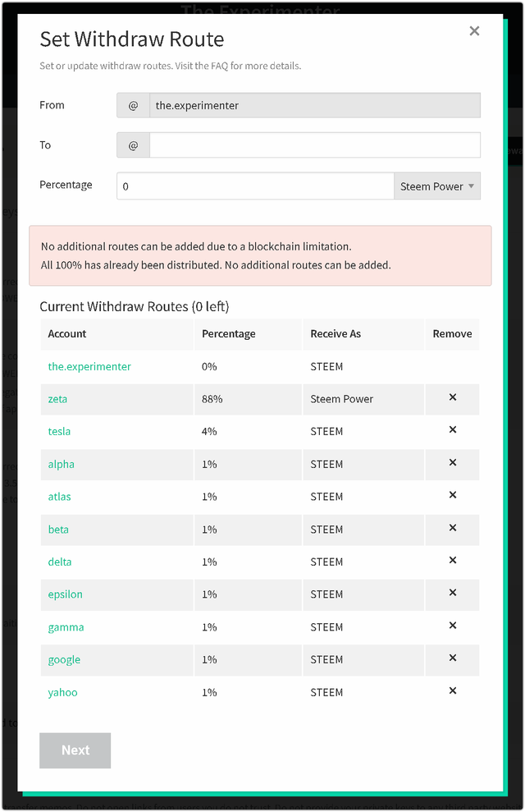
Task: Remove the epsilon withdraw route
Action: click(x=452, y=593)
